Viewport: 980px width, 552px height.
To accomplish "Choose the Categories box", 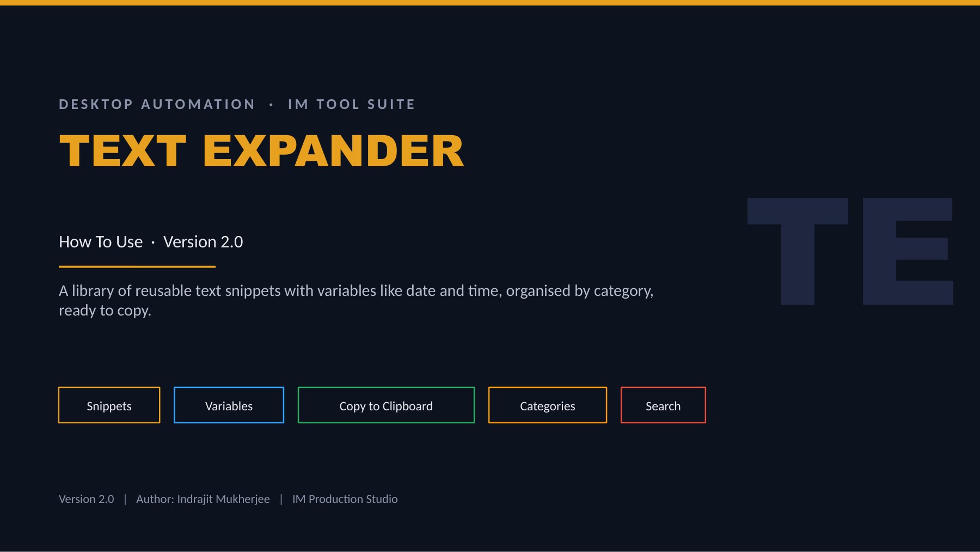I will (547, 405).
